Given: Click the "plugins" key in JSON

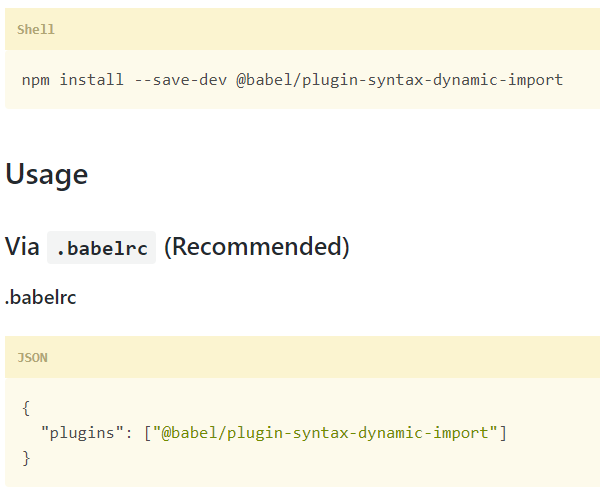Looking at the screenshot, I should [82, 433].
